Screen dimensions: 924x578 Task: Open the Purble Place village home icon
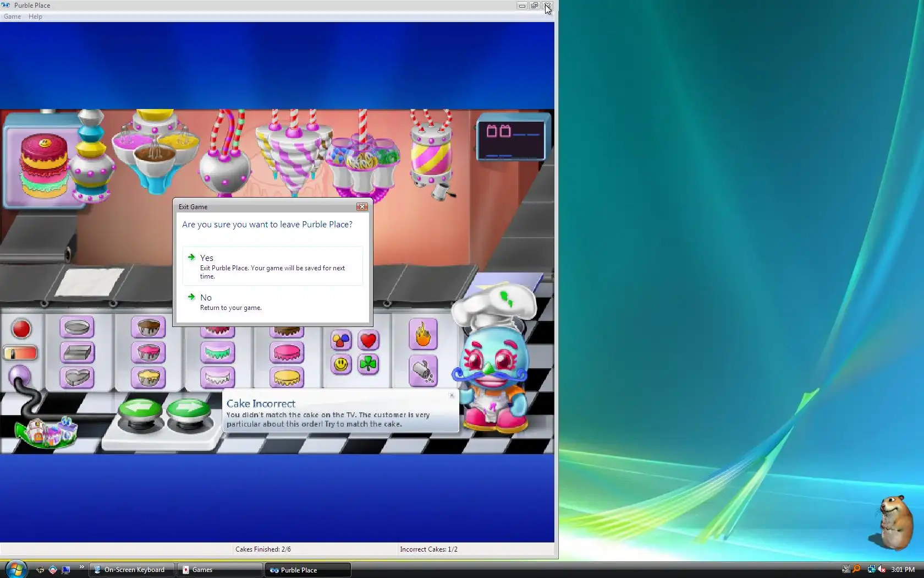click(x=47, y=432)
